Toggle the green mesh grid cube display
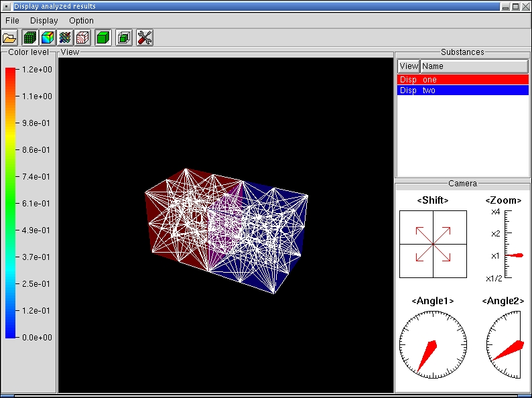 click(x=30, y=38)
